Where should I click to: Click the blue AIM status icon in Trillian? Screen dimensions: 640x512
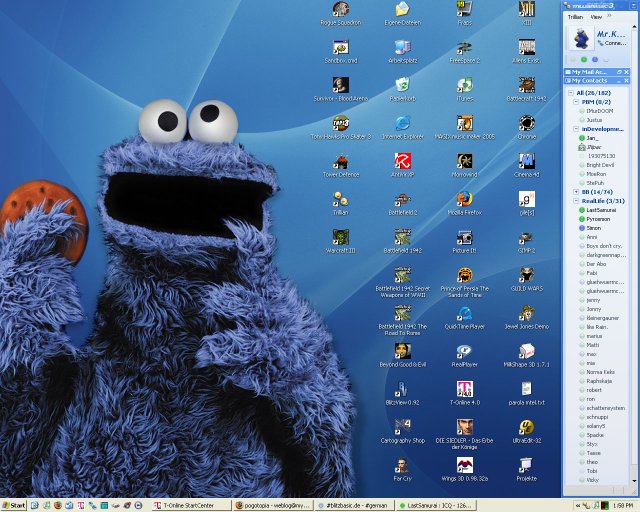click(x=595, y=60)
